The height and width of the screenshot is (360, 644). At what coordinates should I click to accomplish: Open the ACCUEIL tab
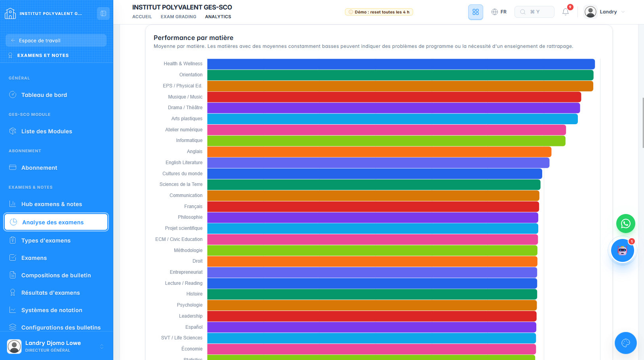click(x=142, y=17)
